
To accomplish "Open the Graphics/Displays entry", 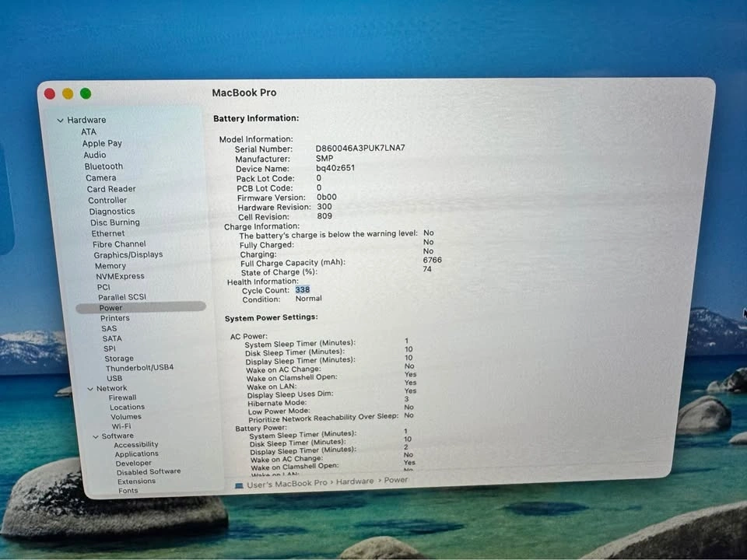I will pyautogui.click(x=128, y=255).
